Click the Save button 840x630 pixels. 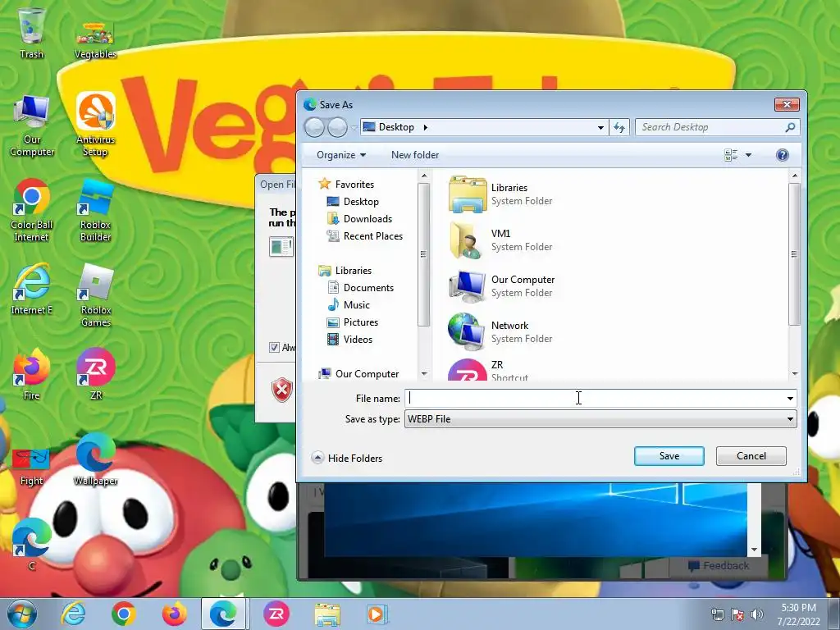pyautogui.click(x=669, y=456)
